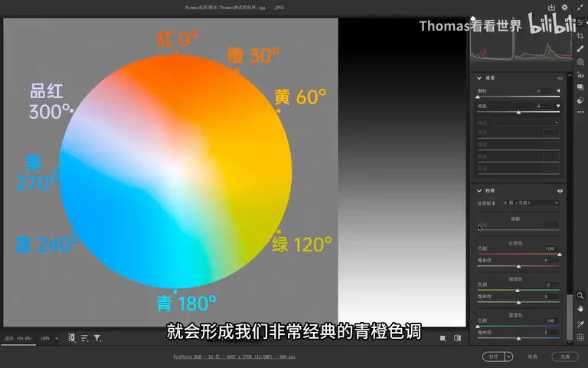Image resolution: width=588 pixels, height=368 pixels.
Task: Click the 打开 button
Action: (494, 356)
